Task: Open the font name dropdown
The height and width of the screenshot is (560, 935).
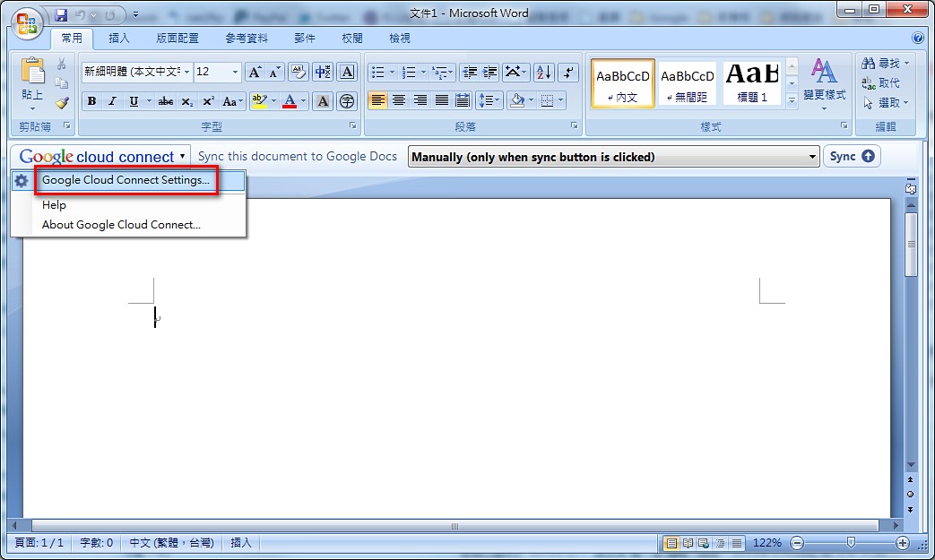Action: [x=187, y=72]
